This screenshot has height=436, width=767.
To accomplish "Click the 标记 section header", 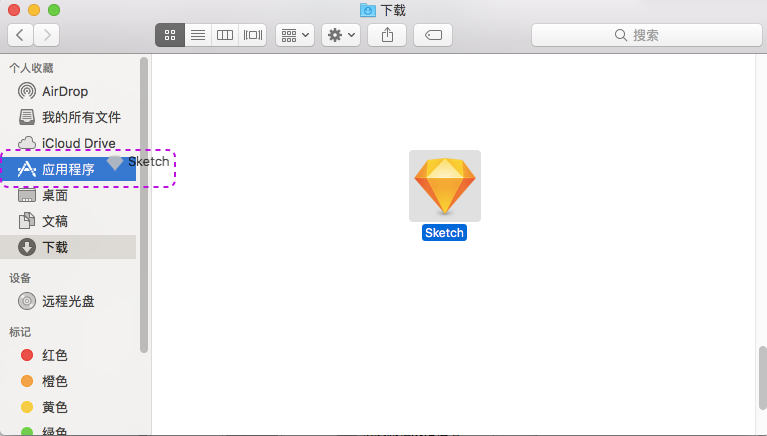I will (x=20, y=332).
